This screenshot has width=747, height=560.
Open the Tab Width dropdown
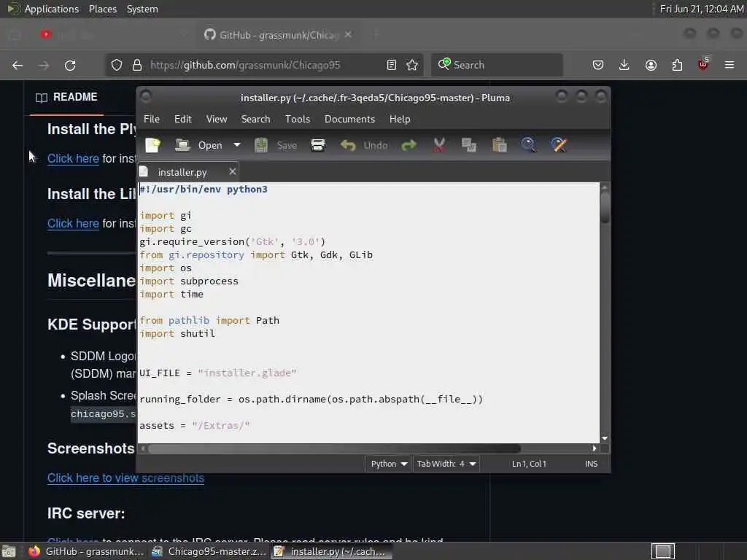click(446, 464)
